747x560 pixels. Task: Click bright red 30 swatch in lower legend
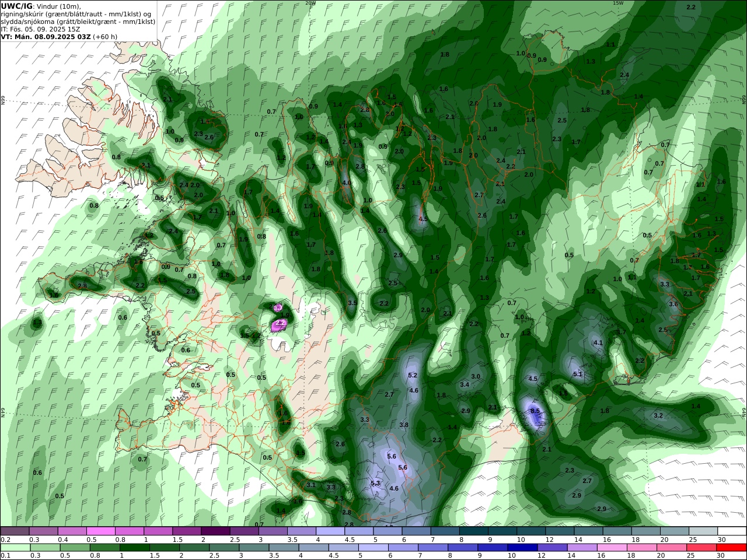point(732,548)
